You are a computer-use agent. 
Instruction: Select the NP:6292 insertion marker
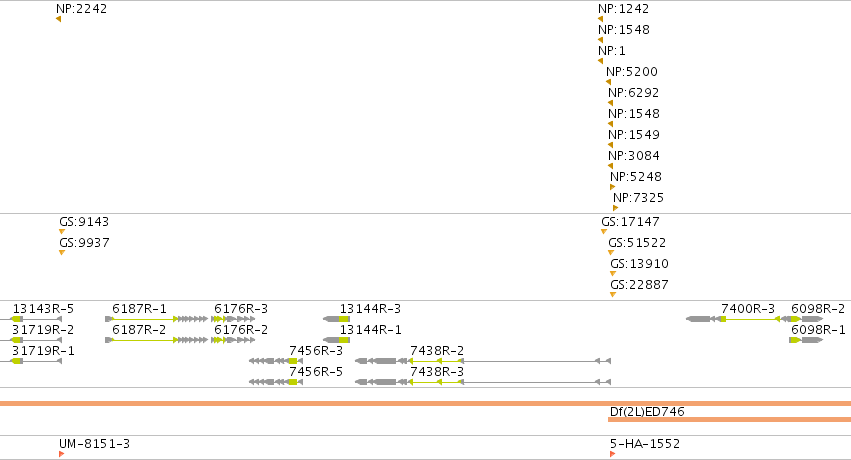[x=611, y=103]
